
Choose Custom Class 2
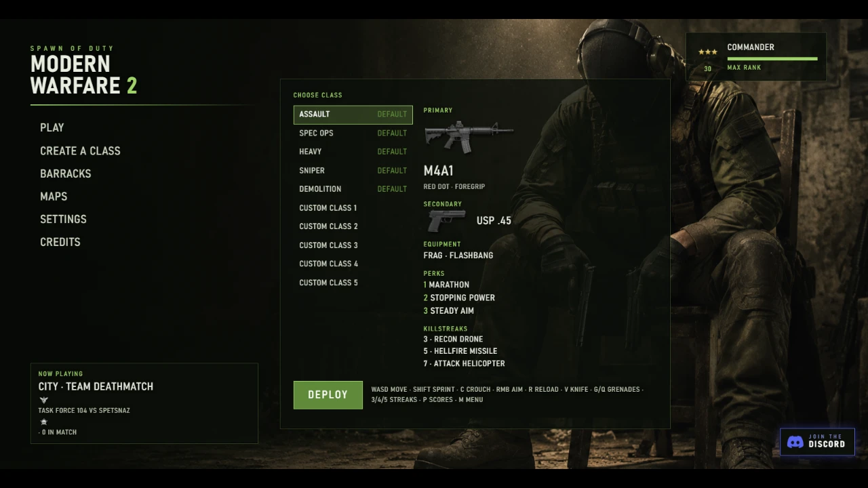353,226
